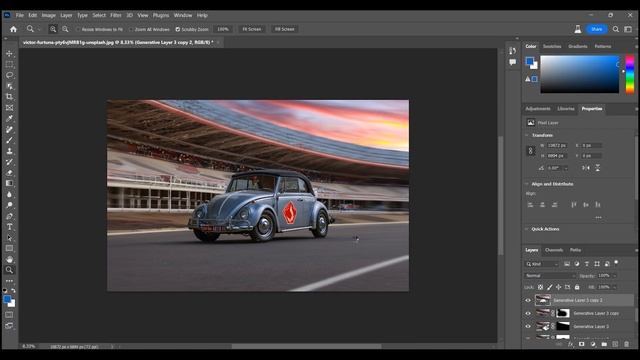Screen dimensions: 640x360
Task: Toggle Zoom All Windows checkbox
Action: click(x=131, y=29)
